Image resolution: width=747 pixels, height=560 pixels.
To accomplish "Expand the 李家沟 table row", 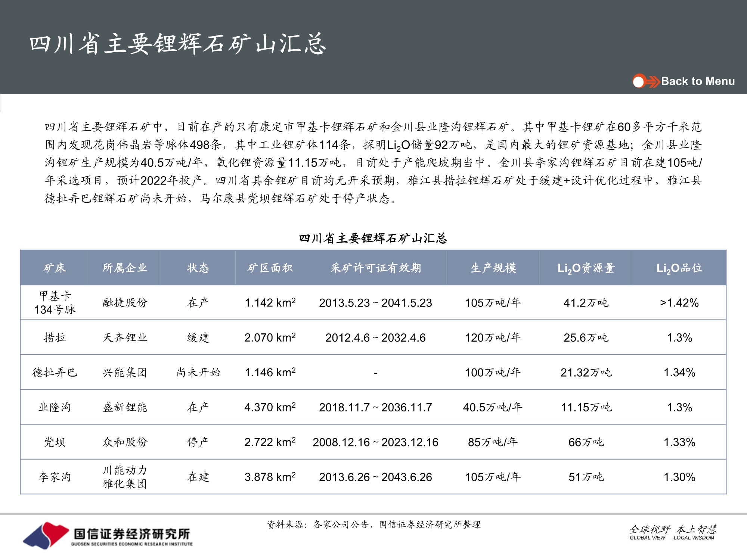I will coord(55,476).
